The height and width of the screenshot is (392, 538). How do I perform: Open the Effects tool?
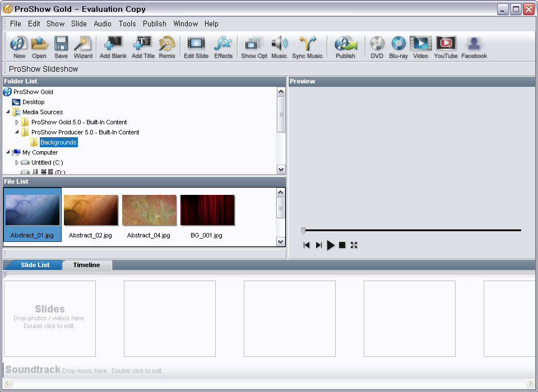pos(223,47)
